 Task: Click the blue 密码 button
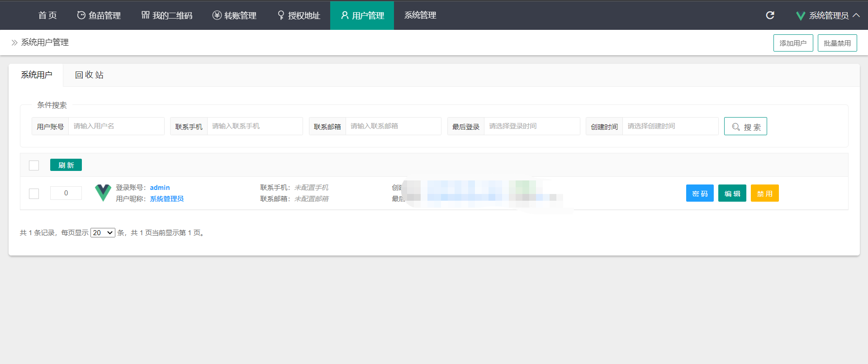pos(700,193)
